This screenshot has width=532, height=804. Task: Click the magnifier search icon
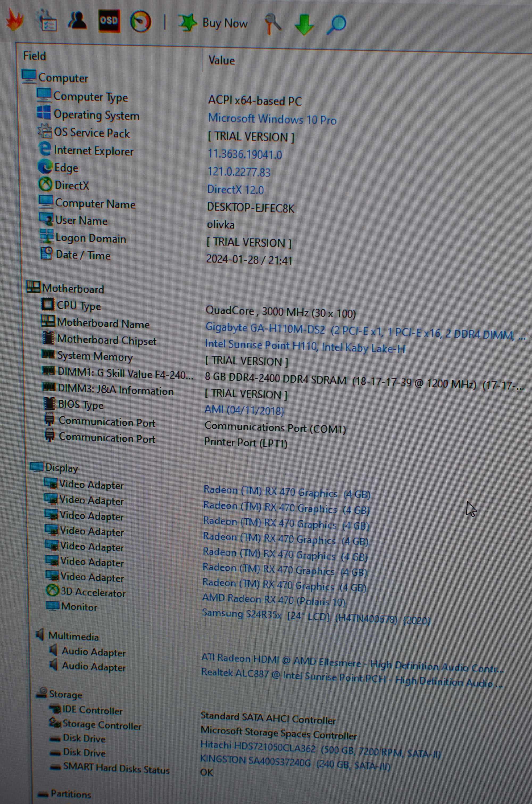coord(336,25)
